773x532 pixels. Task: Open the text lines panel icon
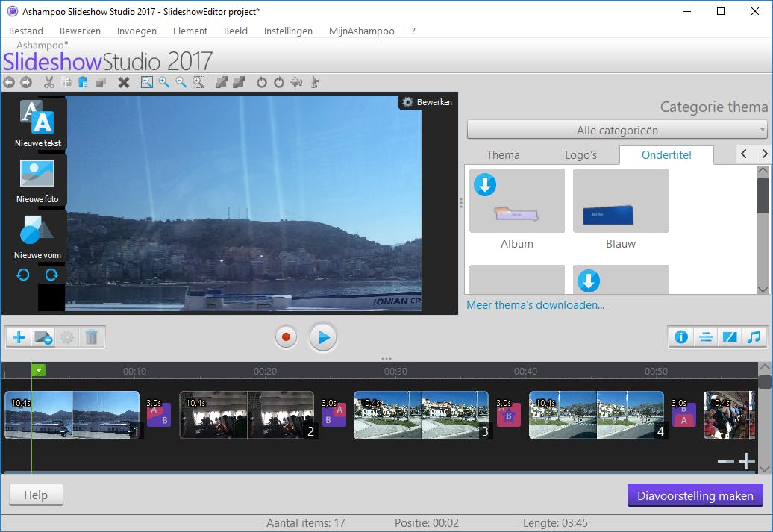click(705, 337)
